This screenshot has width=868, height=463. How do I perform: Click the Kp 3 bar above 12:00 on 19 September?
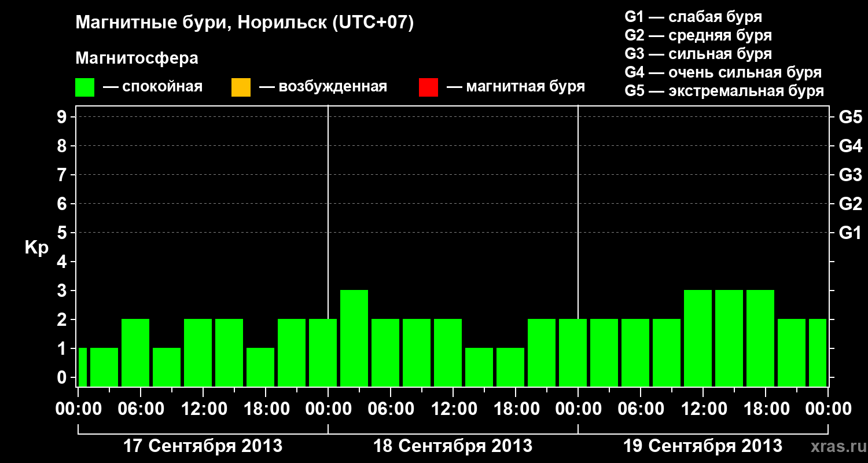[x=698, y=338]
